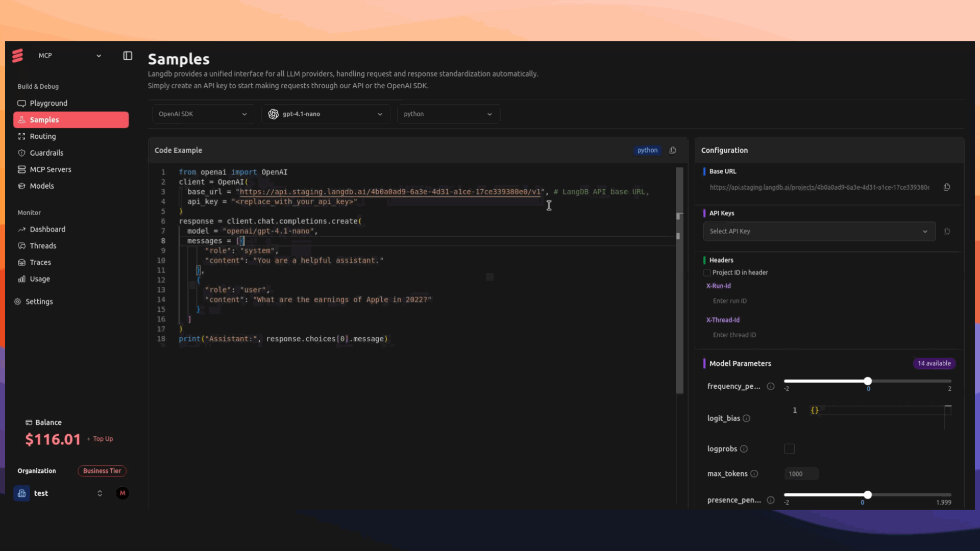Open the Select API Key dropdown
This screenshot has width=980, height=551.
819,232
